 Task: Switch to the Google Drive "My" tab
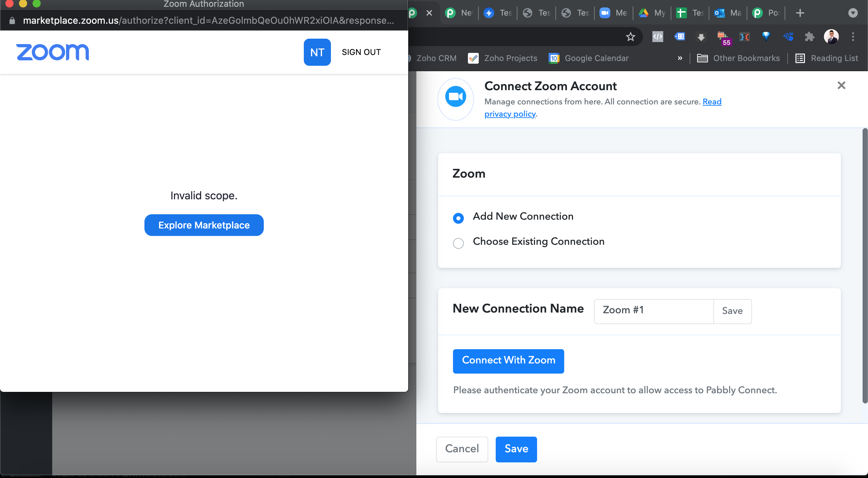click(x=652, y=13)
